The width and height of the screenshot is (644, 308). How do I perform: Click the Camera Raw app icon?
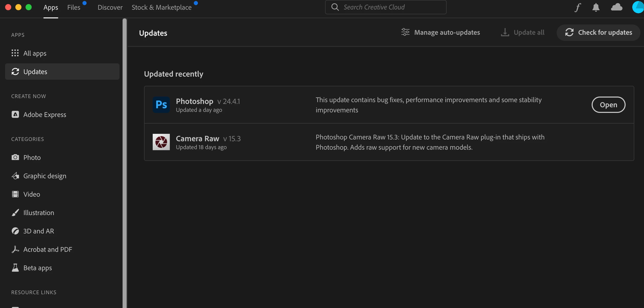click(x=161, y=142)
